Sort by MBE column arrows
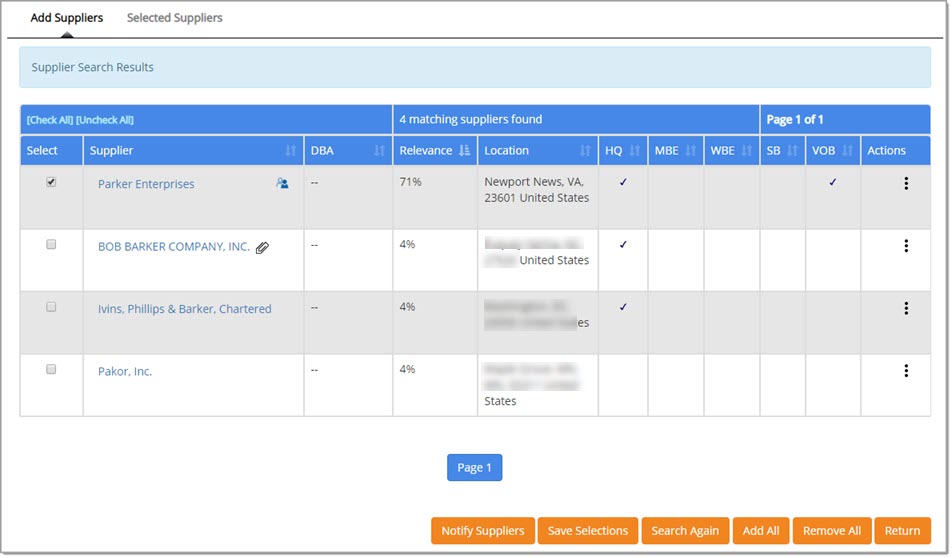The height and width of the screenshot is (558, 952). coord(690,151)
